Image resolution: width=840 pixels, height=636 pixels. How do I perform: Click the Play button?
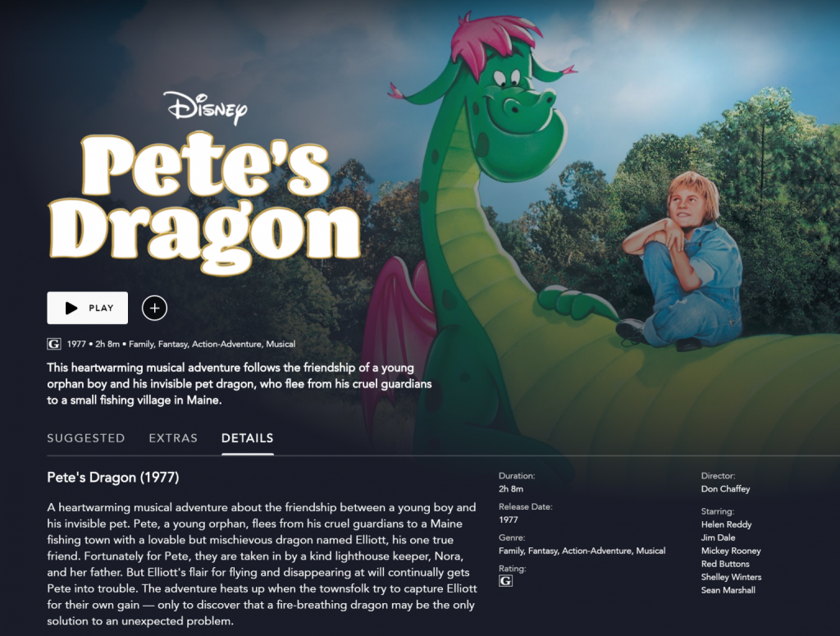coord(87,308)
